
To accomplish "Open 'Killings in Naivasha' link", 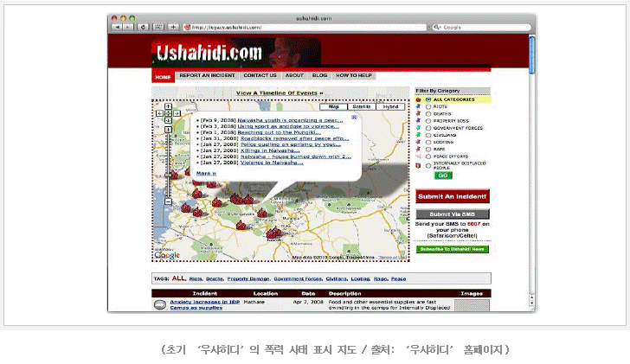I will (x=270, y=150).
